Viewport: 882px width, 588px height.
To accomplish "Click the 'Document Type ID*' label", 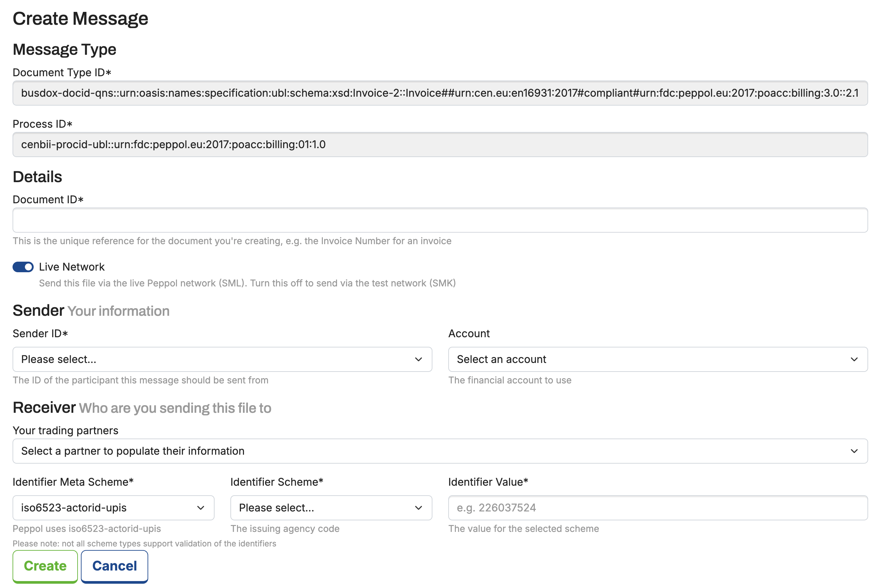I will pos(62,72).
